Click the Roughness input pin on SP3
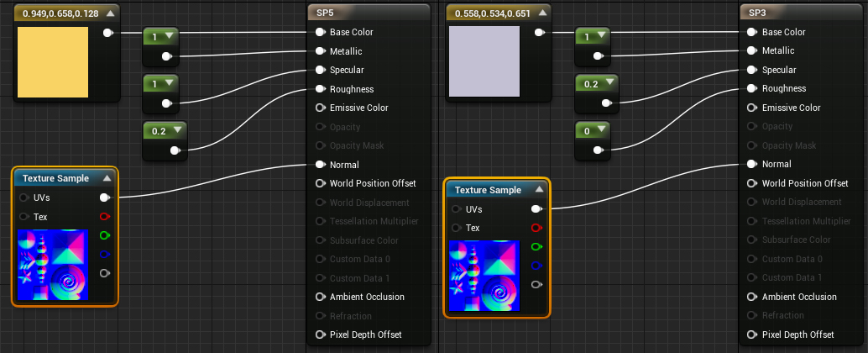The height and width of the screenshot is (353, 868). click(752, 88)
